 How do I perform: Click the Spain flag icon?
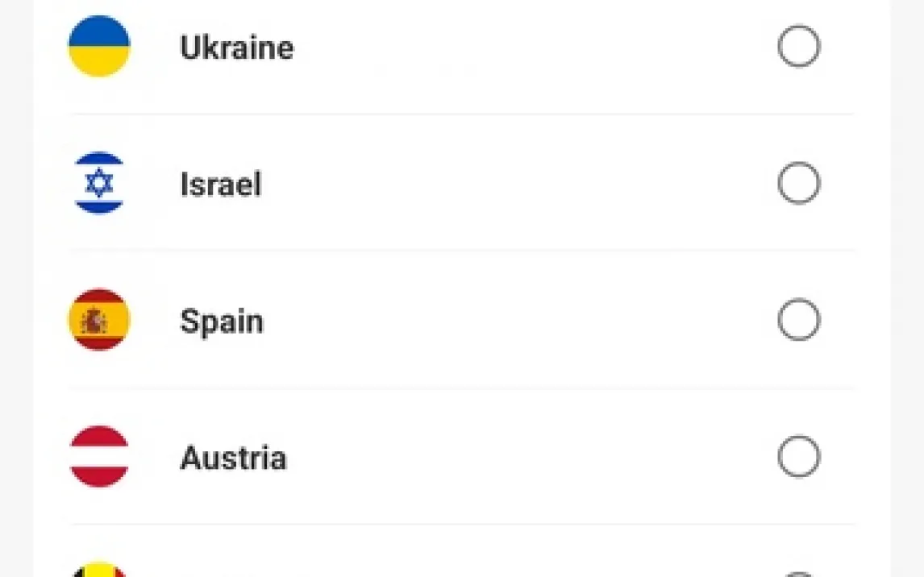(x=98, y=320)
